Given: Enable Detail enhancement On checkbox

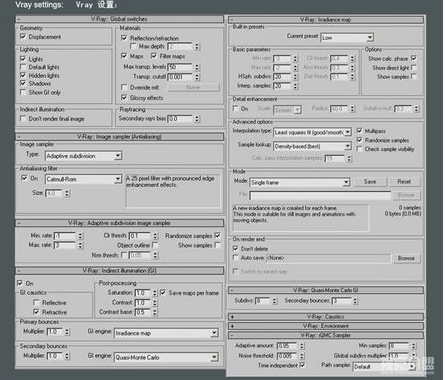Looking at the screenshot, I should coord(236,108).
